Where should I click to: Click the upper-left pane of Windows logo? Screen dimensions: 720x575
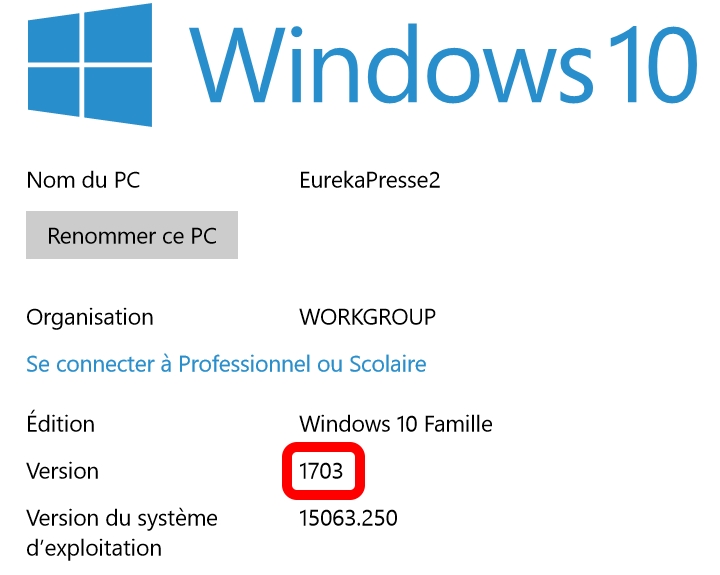53,39
